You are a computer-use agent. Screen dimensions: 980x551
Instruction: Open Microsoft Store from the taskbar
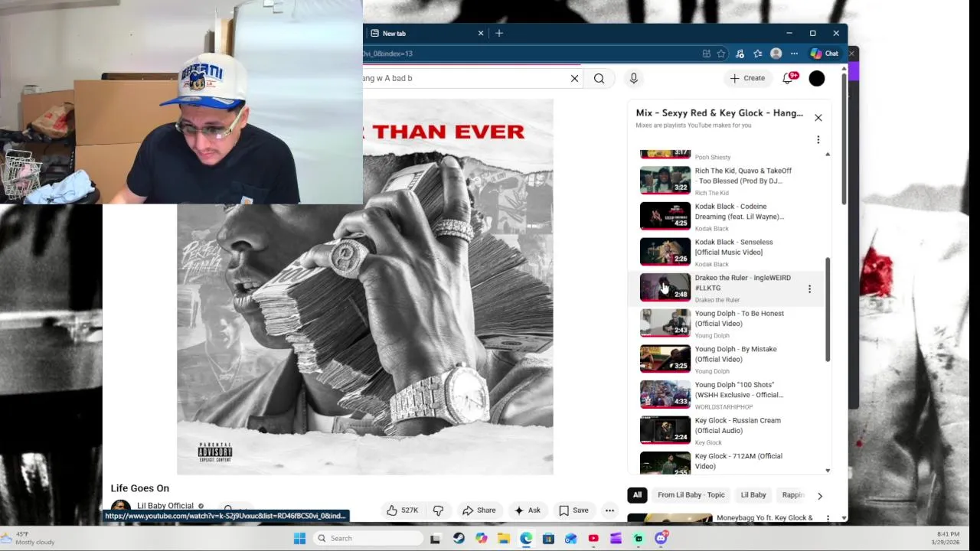(x=548, y=538)
